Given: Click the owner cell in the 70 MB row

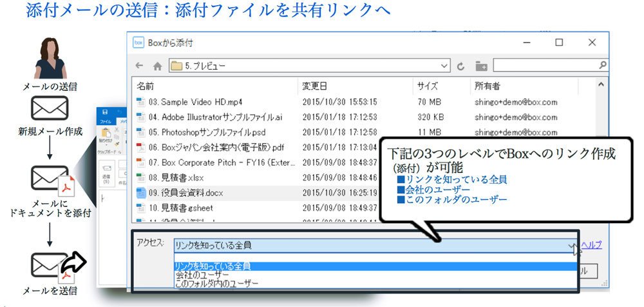Looking at the screenshot, I should (x=516, y=102).
